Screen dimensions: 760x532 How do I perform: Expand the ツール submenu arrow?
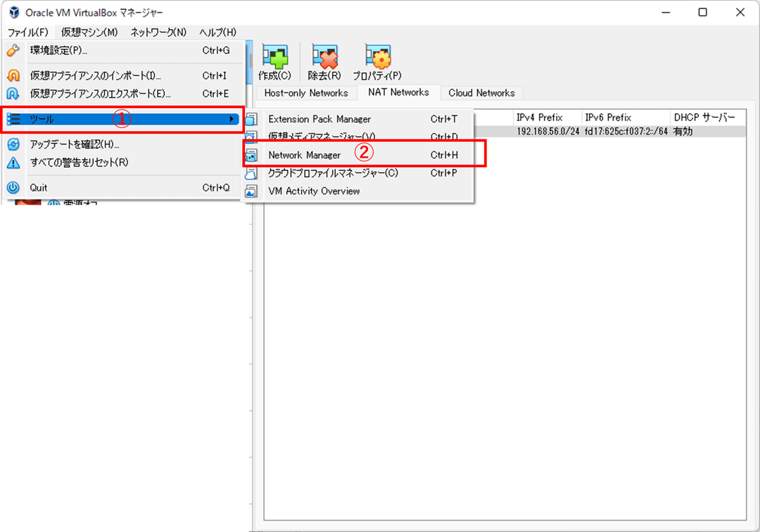(x=232, y=119)
